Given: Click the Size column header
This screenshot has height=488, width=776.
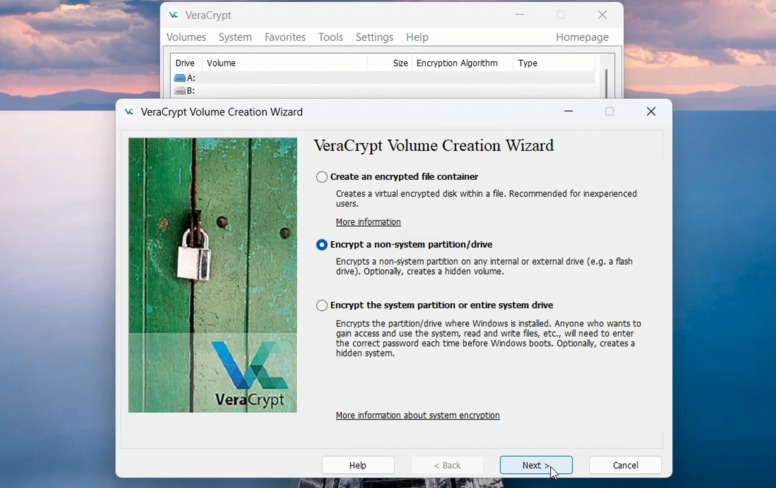Looking at the screenshot, I should pos(389,63).
